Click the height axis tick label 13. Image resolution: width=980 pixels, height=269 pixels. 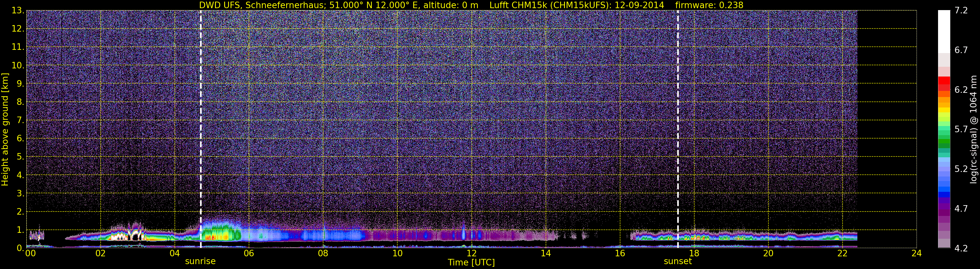click(x=18, y=11)
